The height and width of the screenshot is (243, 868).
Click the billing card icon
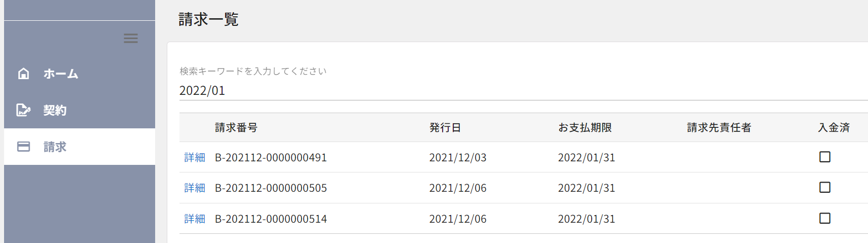coord(23,147)
